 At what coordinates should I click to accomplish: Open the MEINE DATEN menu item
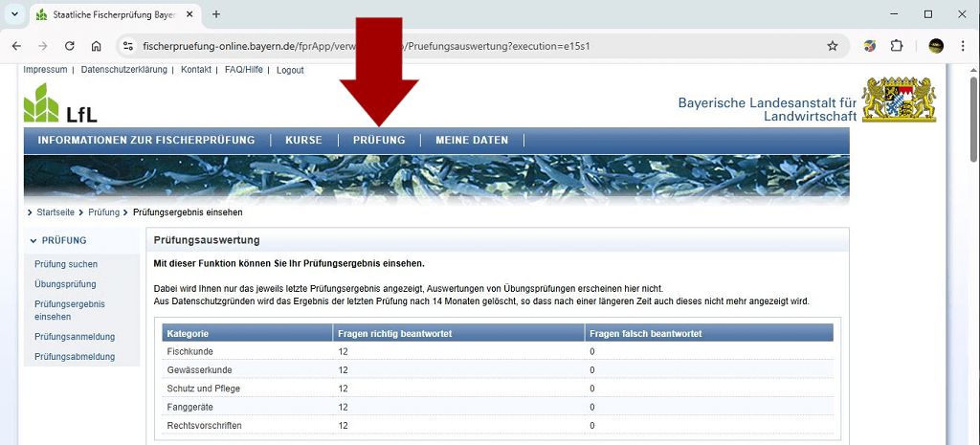click(472, 141)
